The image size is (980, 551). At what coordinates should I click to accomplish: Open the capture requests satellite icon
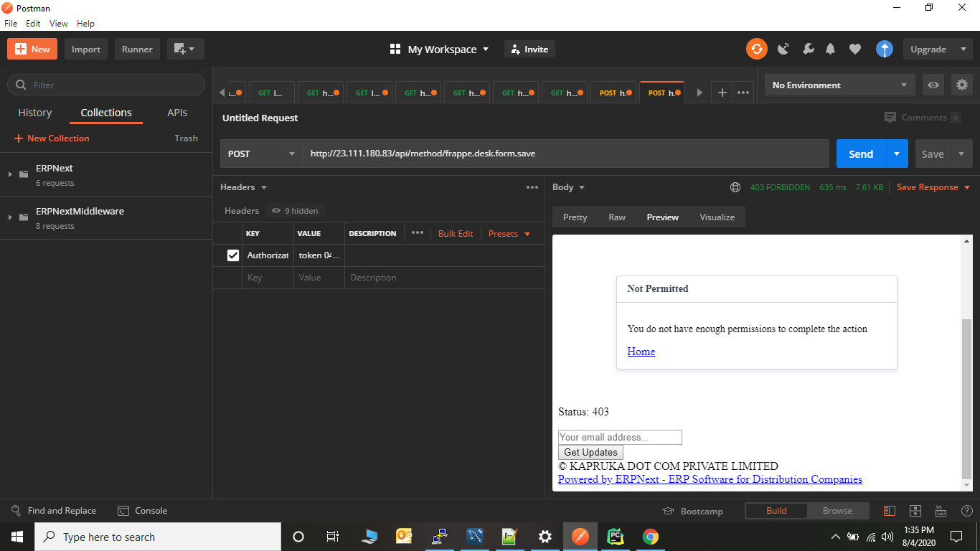[783, 49]
